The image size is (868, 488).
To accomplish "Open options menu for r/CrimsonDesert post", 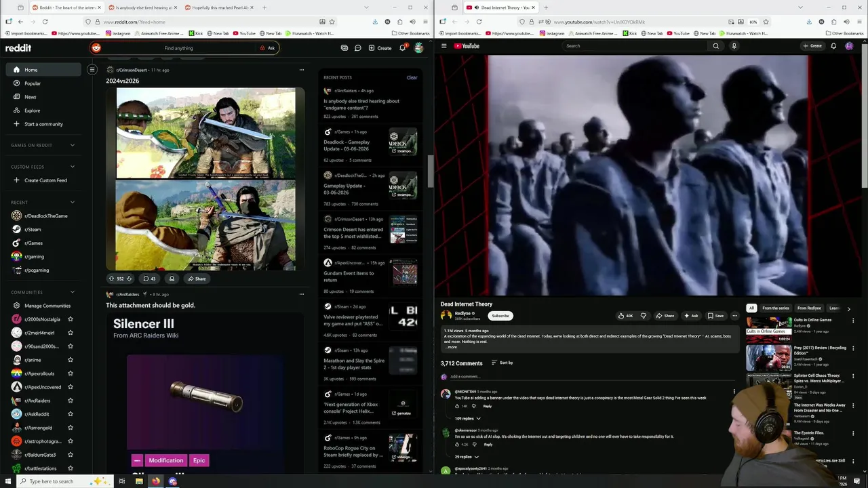I will (x=302, y=70).
